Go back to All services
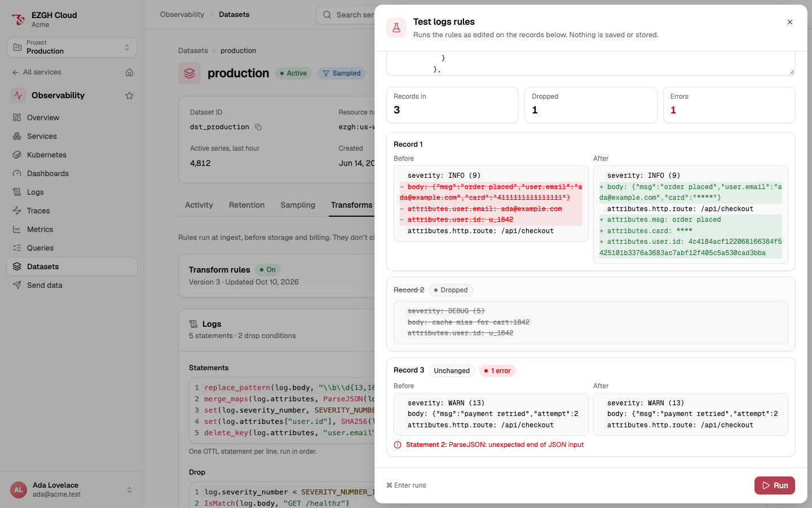Screen dimensions: 812x508 (37, 72)
